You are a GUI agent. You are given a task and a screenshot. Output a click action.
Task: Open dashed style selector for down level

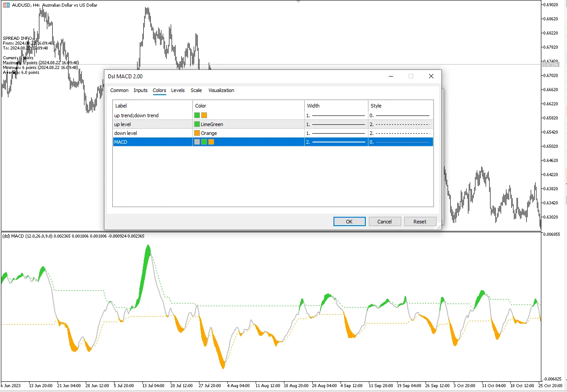[x=400, y=133]
